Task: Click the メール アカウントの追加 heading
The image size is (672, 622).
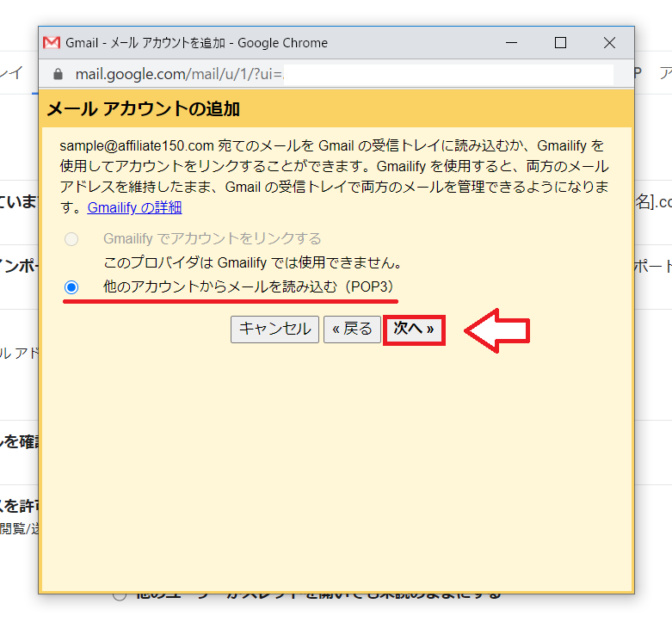Action: (x=143, y=108)
